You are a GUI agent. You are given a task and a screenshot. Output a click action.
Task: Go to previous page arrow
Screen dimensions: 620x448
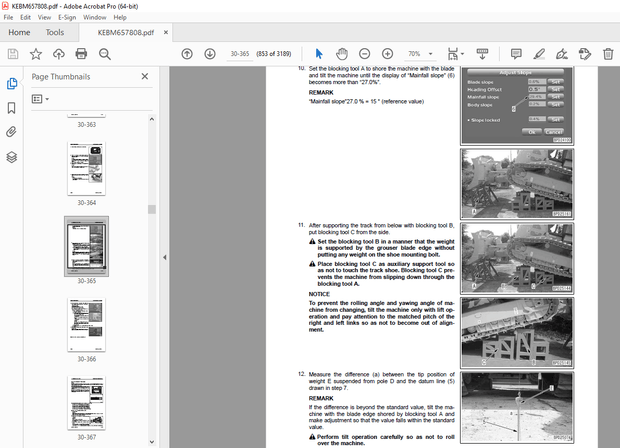[x=187, y=53]
